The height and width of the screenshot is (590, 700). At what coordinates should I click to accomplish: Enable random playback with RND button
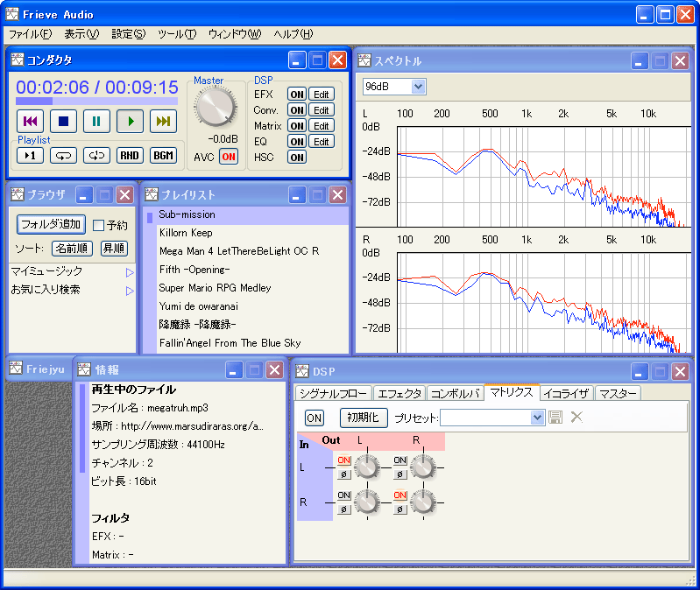130,155
